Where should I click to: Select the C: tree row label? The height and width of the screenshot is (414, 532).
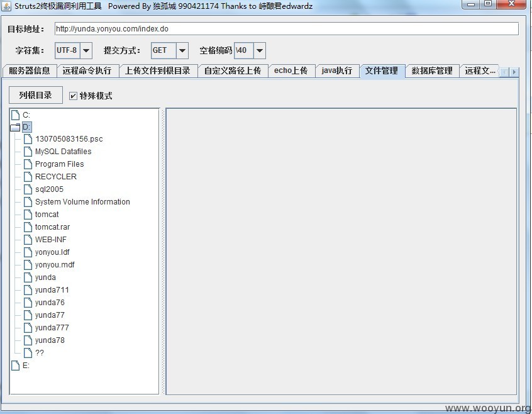pyautogui.click(x=26, y=115)
